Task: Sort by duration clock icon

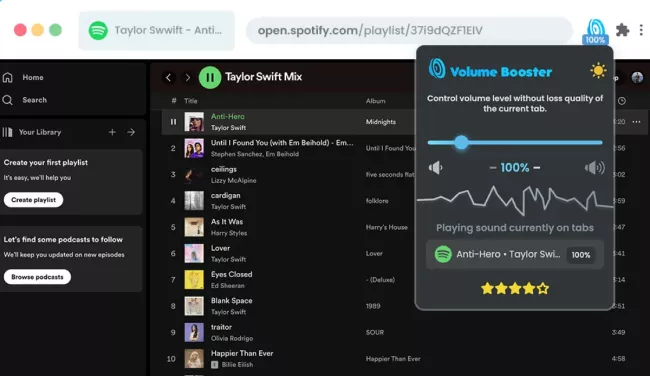Action: point(622,101)
